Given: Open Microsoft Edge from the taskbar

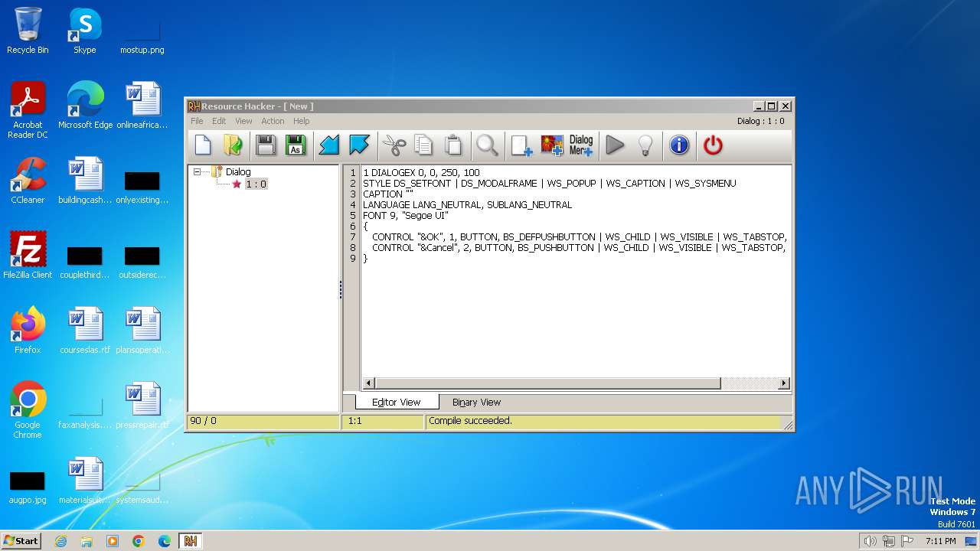Looking at the screenshot, I should pyautogui.click(x=165, y=541).
